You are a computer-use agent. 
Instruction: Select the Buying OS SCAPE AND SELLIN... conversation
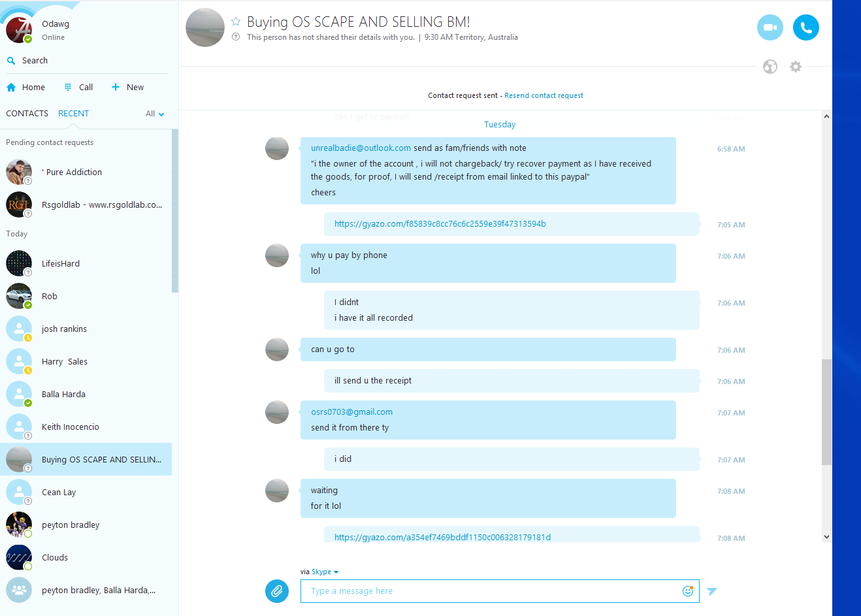click(x=86, y=459)
